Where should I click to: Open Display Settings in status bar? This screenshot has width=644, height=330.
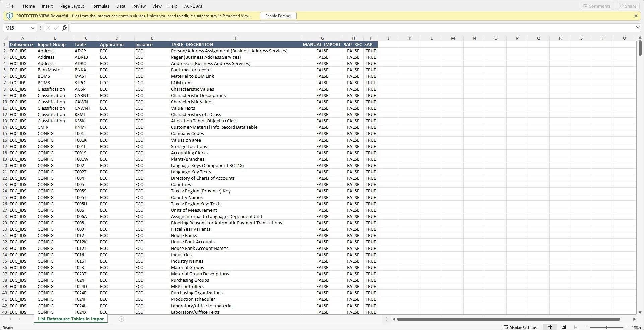tap(520, 327)
